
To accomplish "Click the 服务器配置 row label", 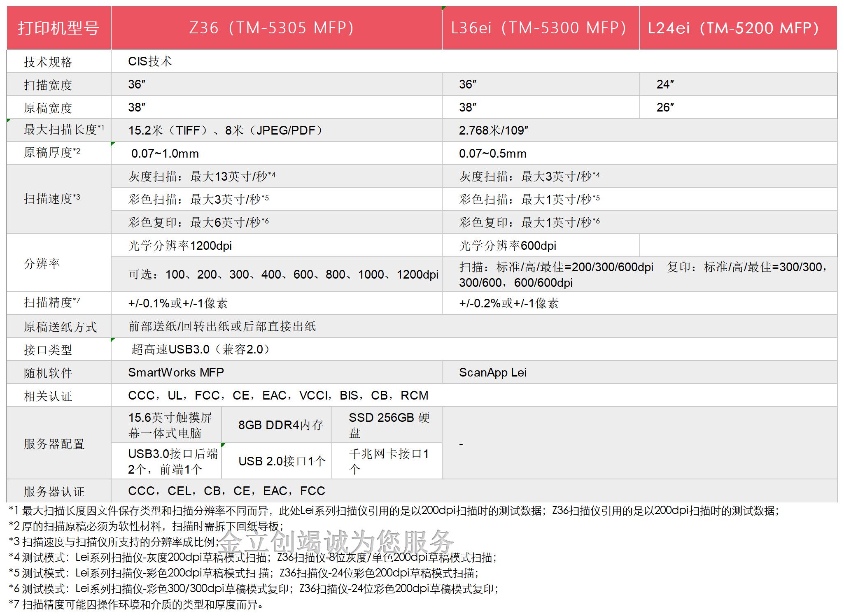I will pos(59,443).
